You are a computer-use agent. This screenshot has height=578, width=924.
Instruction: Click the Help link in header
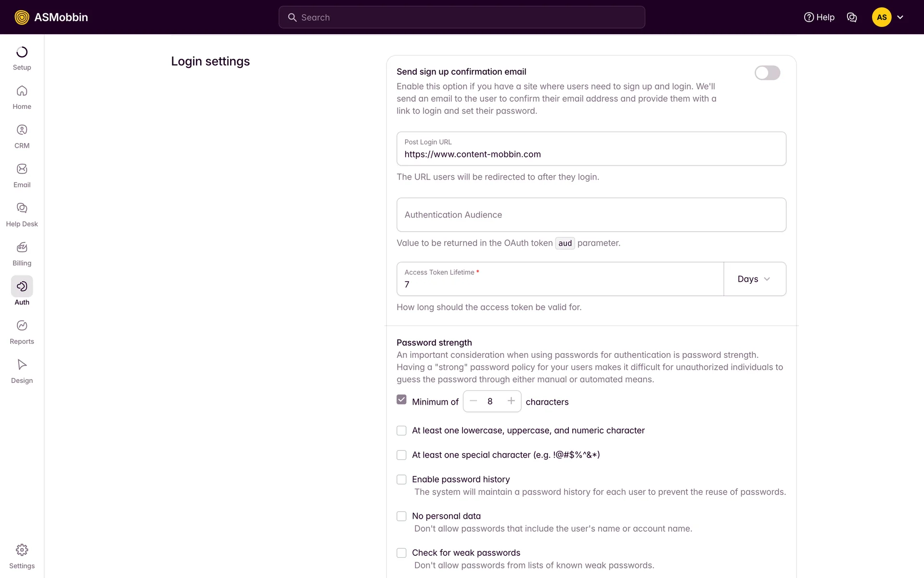(819, 17)
